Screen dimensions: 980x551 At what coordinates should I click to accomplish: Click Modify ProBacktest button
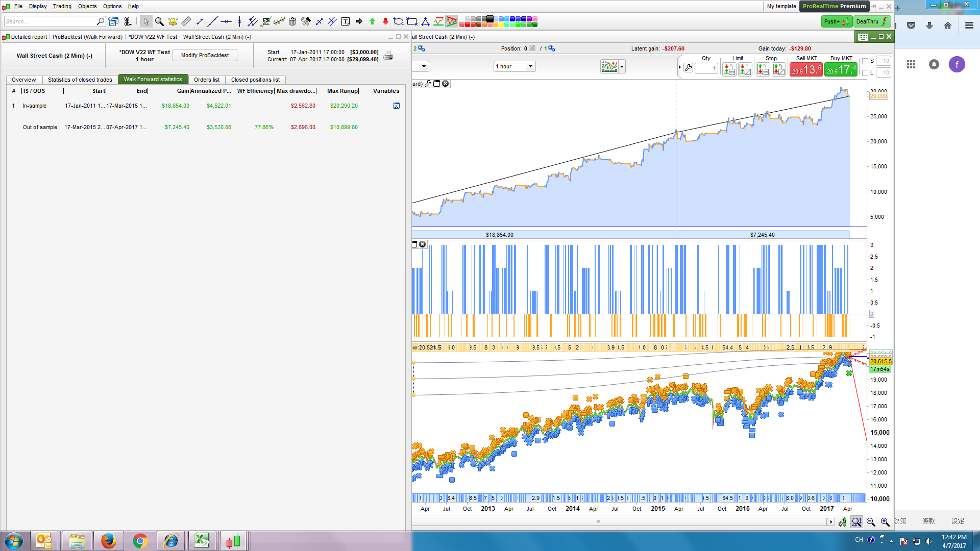pos(205,55)
